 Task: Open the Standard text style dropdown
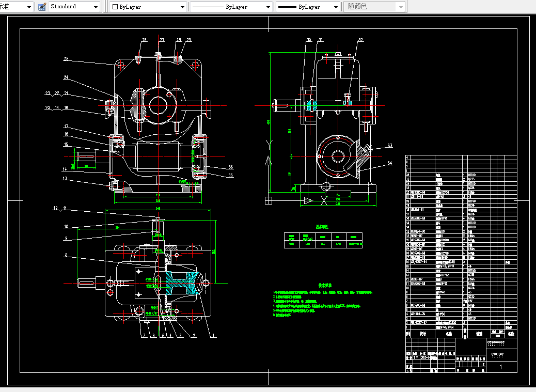[x=74, y=7]
